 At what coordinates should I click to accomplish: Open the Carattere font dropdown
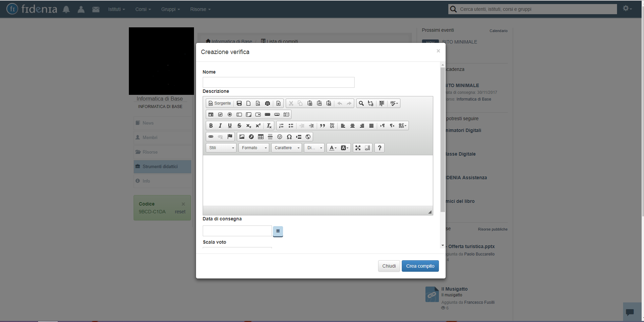286,148
